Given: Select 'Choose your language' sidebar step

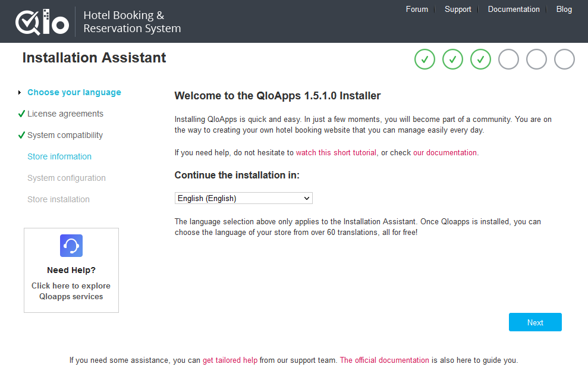Looking at the screenshot, I should (74, 92).
